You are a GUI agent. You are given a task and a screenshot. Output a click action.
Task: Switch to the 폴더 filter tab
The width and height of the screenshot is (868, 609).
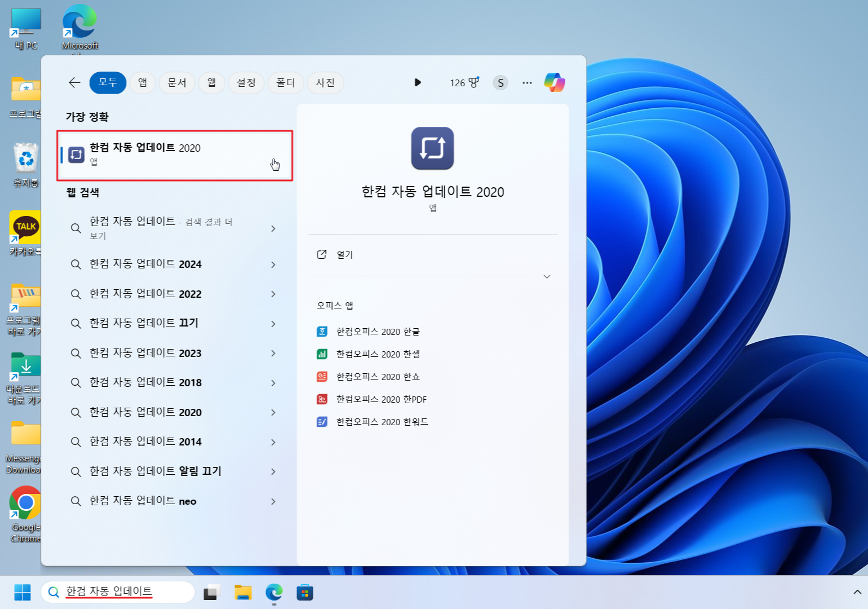tap(286, 83)
